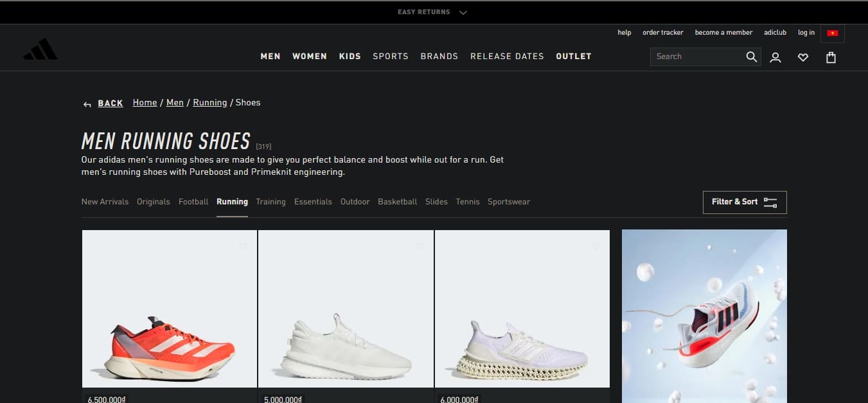Click the search magnifier icon
Screen dimensions: 868x403
[751, 57]
